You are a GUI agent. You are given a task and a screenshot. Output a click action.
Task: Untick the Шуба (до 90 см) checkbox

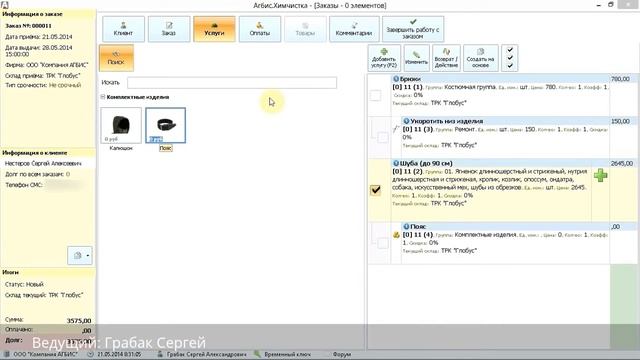(376, 190)
